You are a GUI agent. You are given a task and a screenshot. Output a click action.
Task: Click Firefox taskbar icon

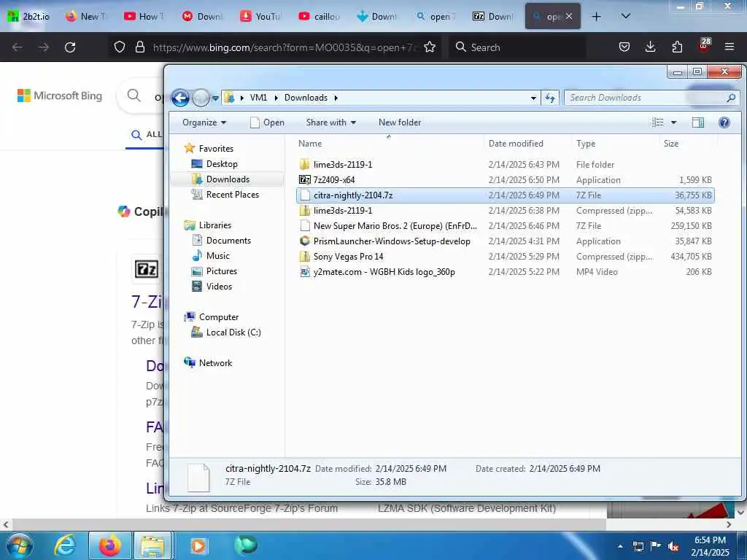[x=109, y=545]
